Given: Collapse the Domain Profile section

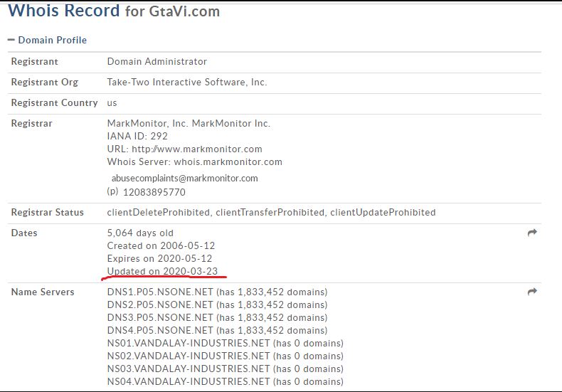Looking at the screenshot, I should pyautogui.click(x=11, y=41).
